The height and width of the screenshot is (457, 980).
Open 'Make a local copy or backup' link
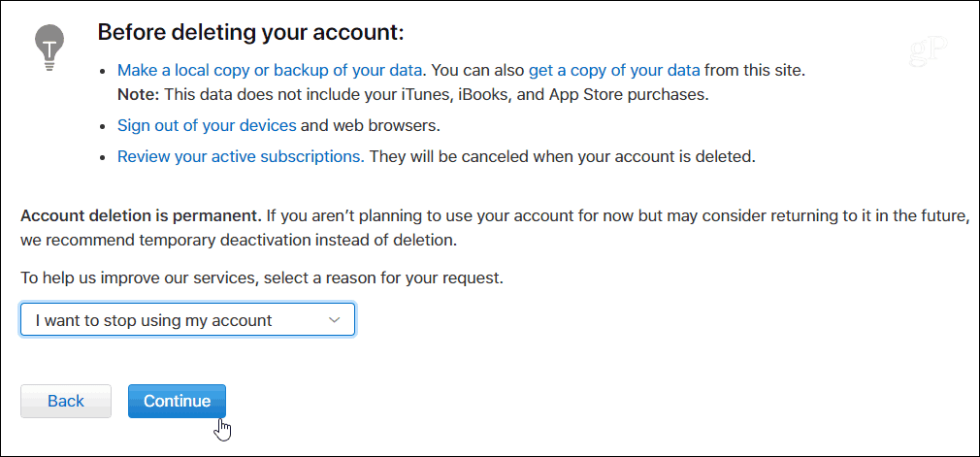(x=272, y=70)
